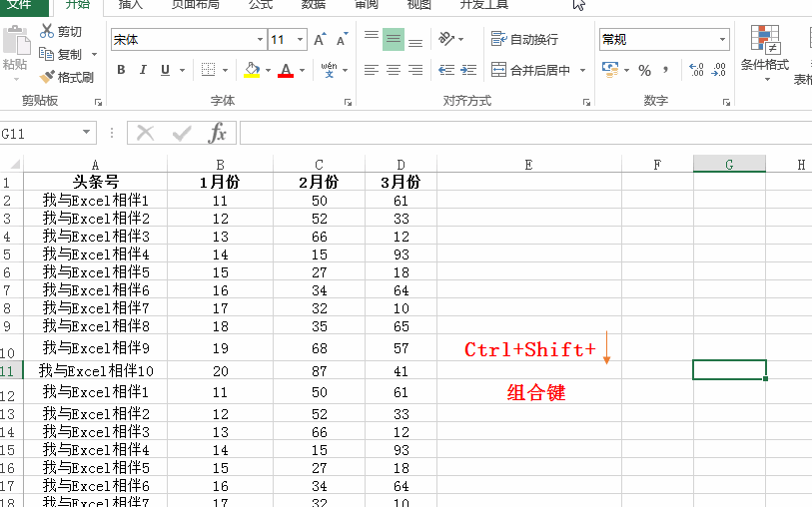Open alignment group dialog launcher
This screenshot has width=812, height=507.
click(x=586, y=103)
